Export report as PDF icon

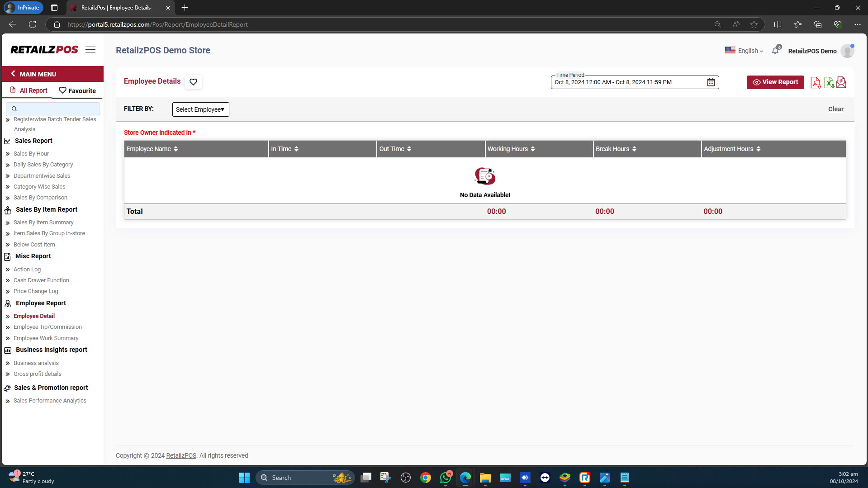point(815,82)
